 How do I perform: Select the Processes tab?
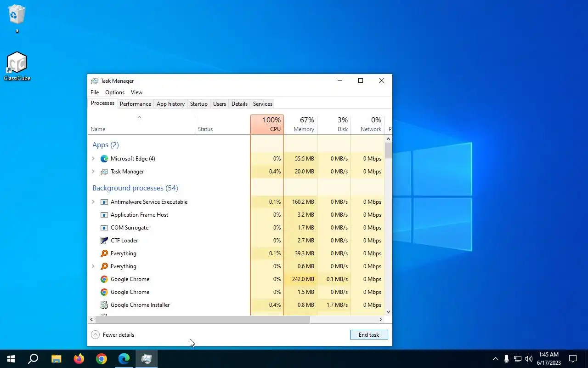click(102, 103)
